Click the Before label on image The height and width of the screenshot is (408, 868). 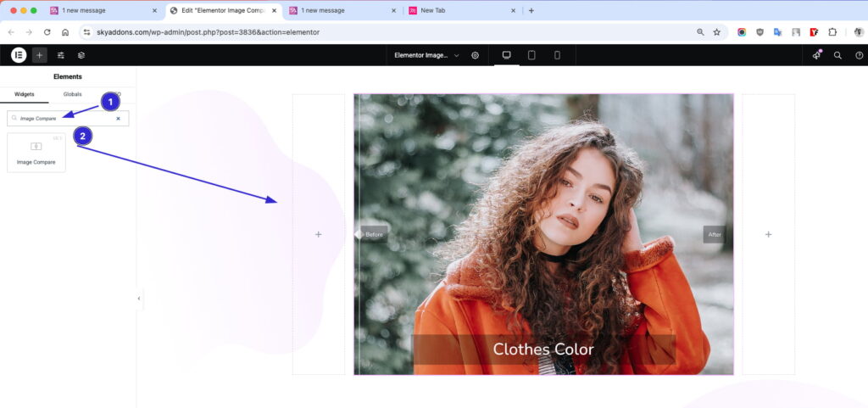(x=374, y=235)
